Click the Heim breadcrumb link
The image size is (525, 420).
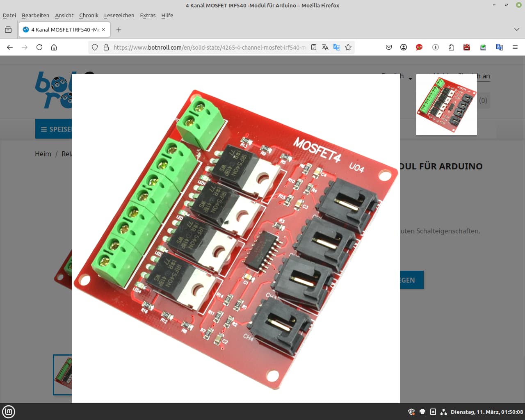point(43,154)
